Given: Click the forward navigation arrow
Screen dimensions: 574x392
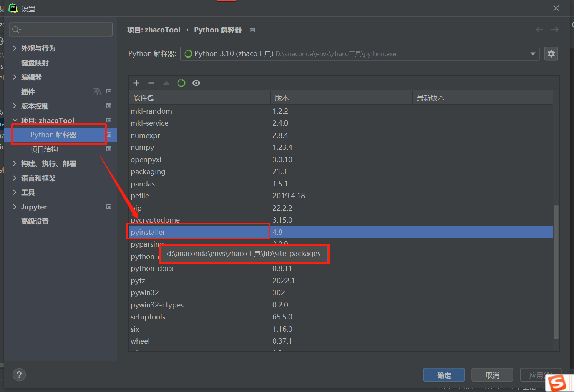Looking at the screenshot, I should 555,30.
